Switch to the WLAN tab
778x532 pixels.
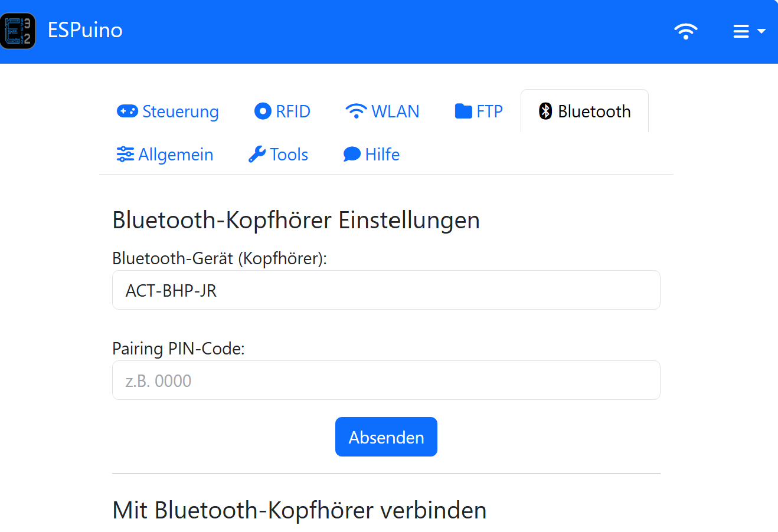point(383,111)
